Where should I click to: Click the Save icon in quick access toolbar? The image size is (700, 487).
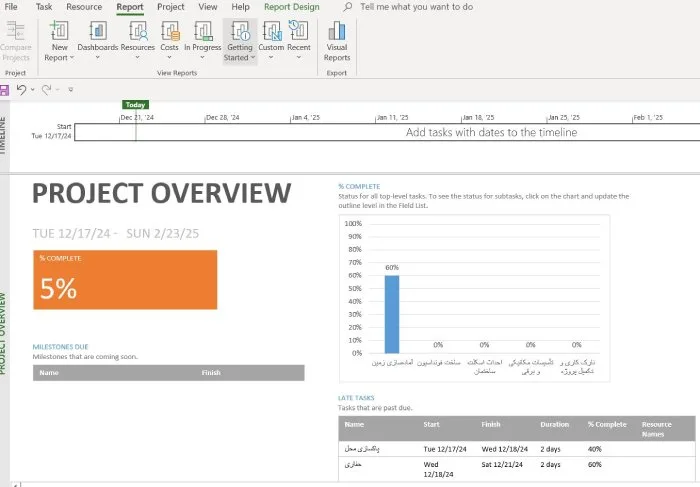[x=5, y=90]
